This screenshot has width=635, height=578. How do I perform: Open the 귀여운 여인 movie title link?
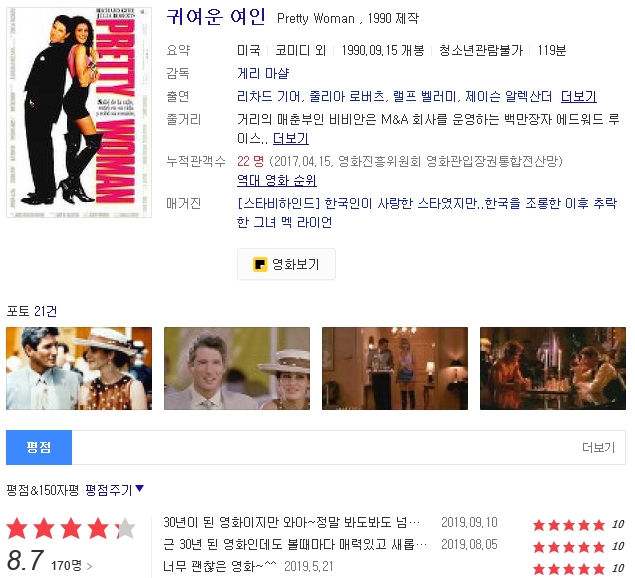click(216, 17)
